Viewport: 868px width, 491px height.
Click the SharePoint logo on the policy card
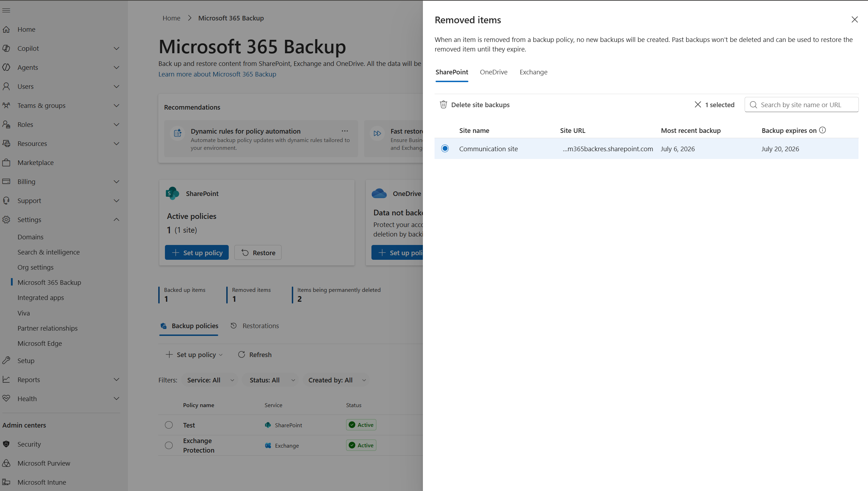[x=172, y=193]
